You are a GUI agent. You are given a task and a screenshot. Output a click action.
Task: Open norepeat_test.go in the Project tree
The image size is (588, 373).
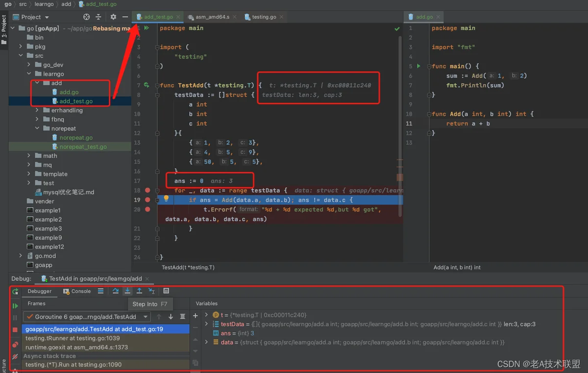[83, 147]
